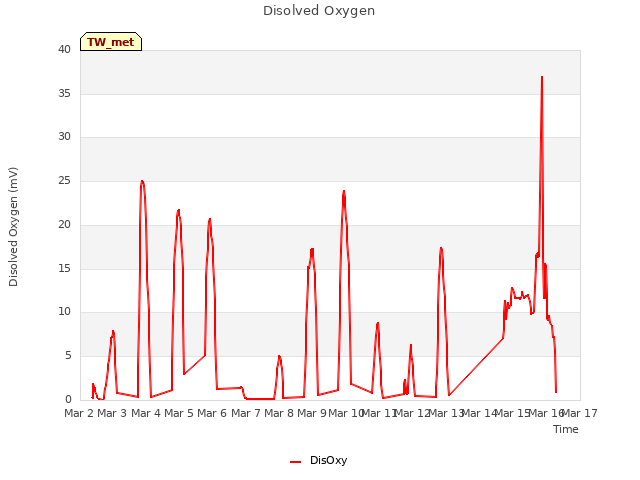Click the x-axis label Mar 6
Image resolution: width=640 pixels, height=480 pixels.
212,413
